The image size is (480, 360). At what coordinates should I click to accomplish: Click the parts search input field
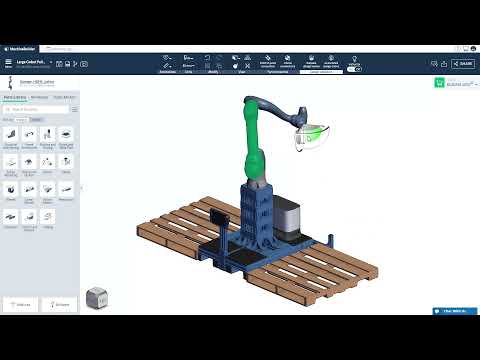pyautogui.click(x=36, y=109)
